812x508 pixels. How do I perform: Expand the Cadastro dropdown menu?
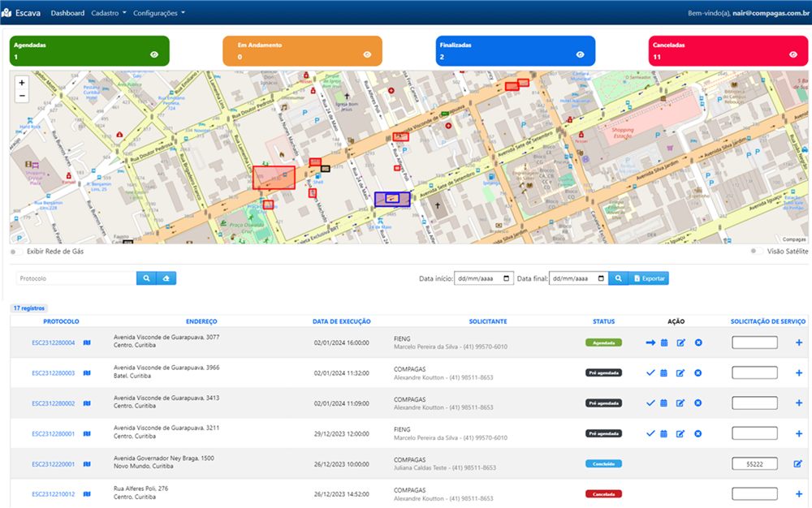[109, 13]
